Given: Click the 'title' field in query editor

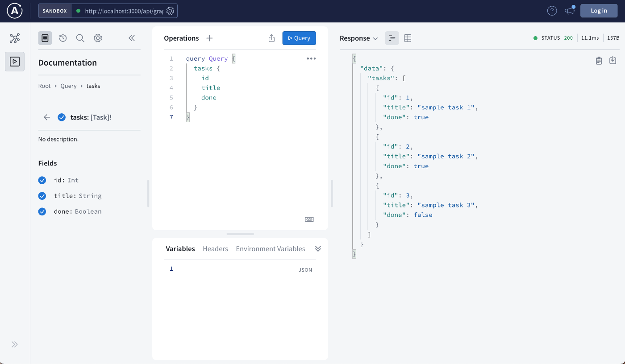Looking at the screenshot, I should (211, 88).
